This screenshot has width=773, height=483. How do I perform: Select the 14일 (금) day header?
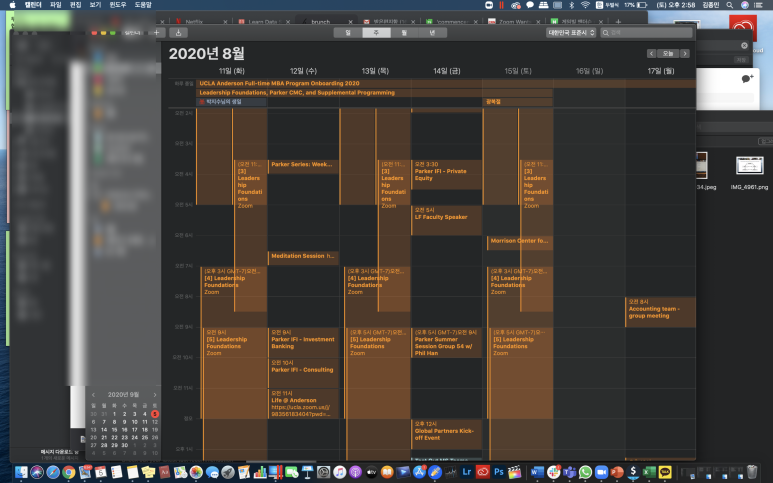pos(447,71)
